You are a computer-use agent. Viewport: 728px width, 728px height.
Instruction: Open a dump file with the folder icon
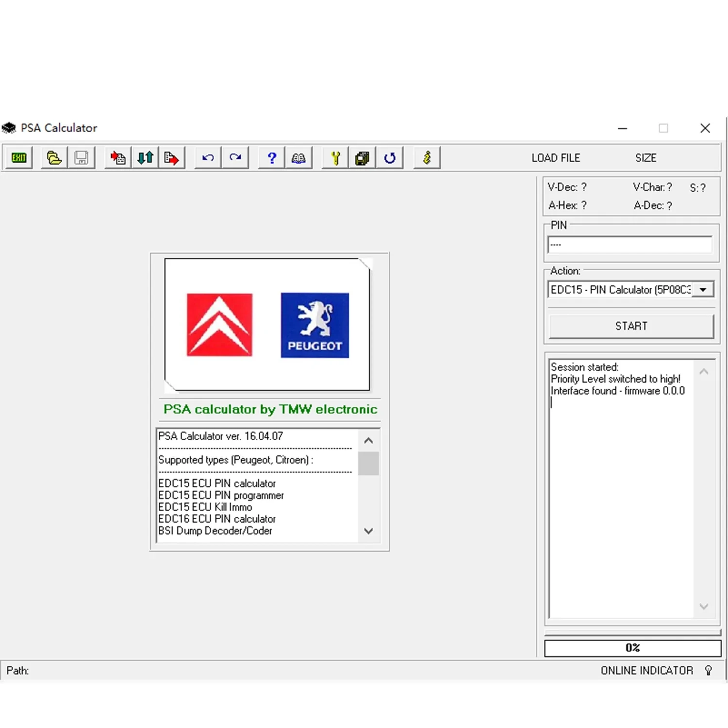click(x=53, y=157)
